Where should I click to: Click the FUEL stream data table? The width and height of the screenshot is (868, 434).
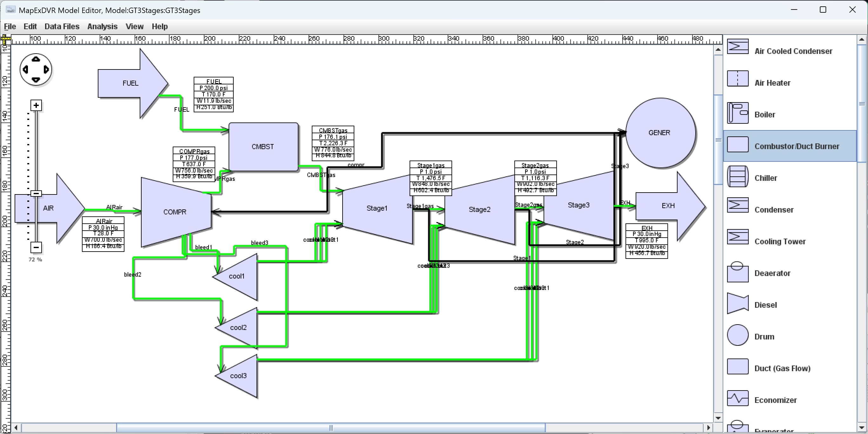214,94
